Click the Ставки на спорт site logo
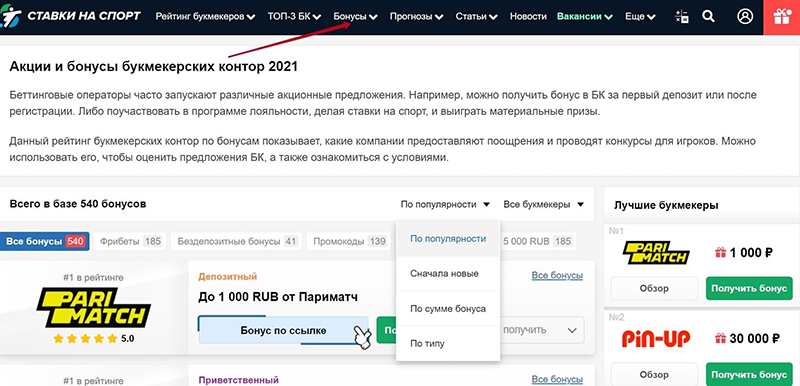Screen dimensions: 800x386 click(x=70, y=16)
